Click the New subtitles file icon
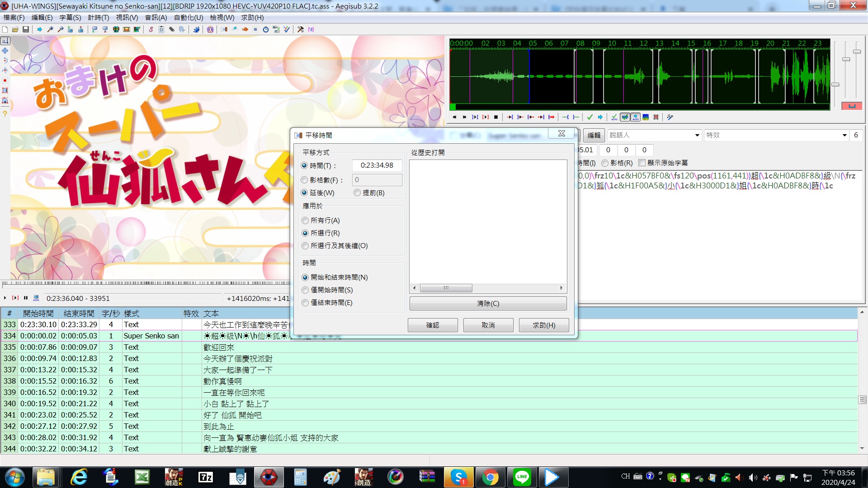Viewport: 868px width, 488px height. point(5,29)
